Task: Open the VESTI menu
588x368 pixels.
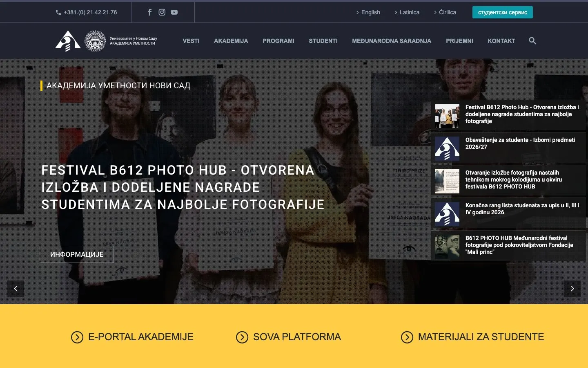Action: coord(191,41)
